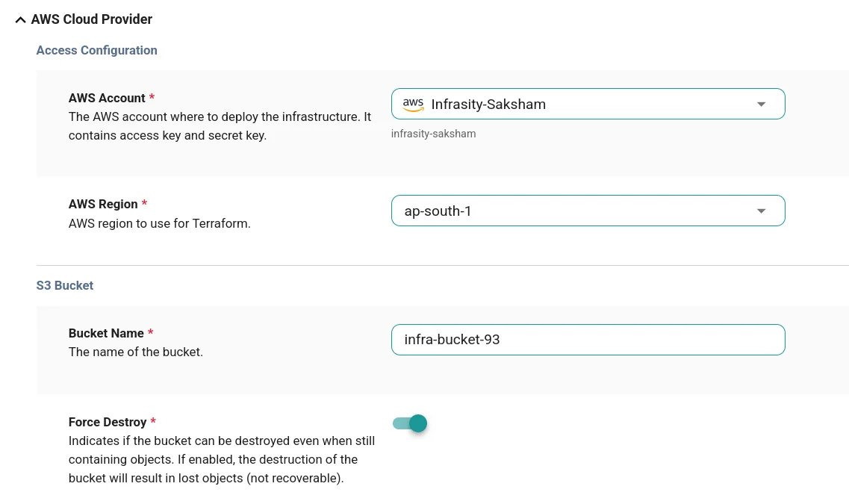Click the Bucket Name input field

[x=588, y=340]
